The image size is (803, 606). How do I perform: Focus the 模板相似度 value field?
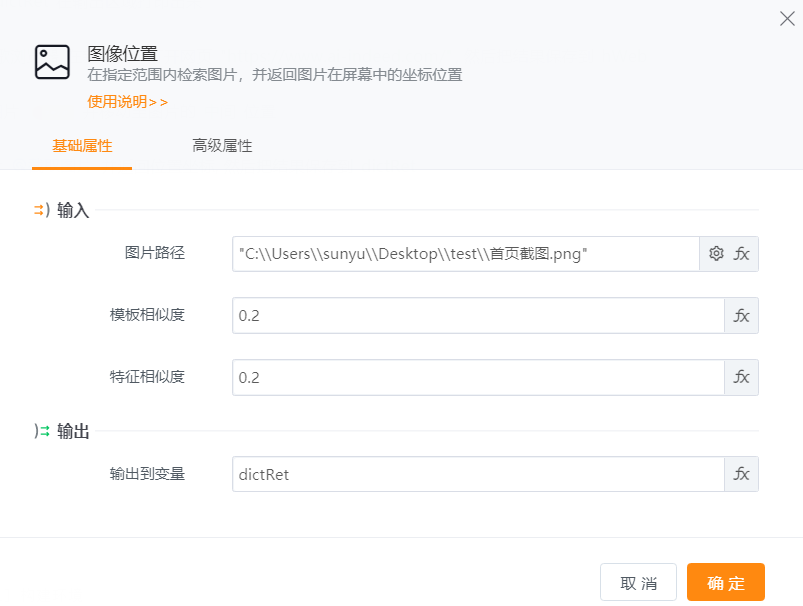(x=477, y=316)
